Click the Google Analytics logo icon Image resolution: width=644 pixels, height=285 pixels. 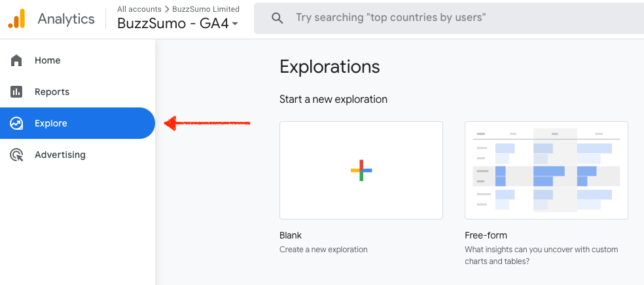[16, 19]
